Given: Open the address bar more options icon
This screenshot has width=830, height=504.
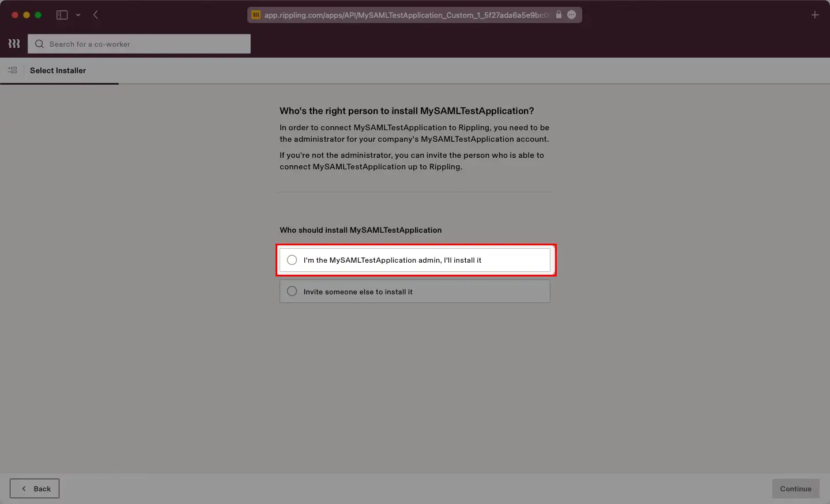Looking at the screenshot, I should 571,15.
